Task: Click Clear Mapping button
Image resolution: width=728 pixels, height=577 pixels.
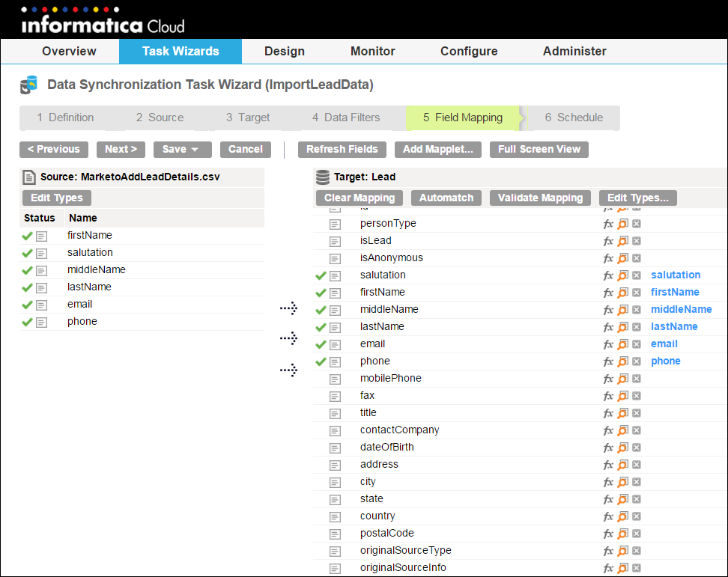Action: [x=360, y=198]
